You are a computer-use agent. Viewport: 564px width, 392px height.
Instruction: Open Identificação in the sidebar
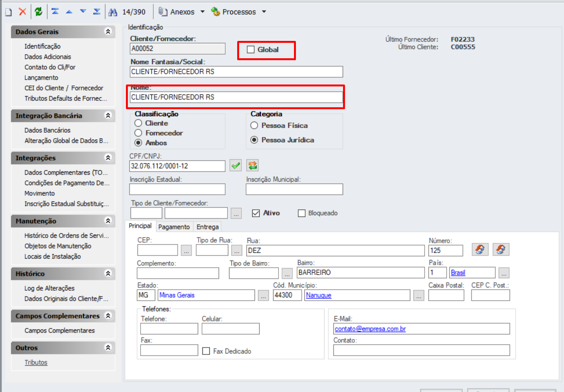point(42,46)
